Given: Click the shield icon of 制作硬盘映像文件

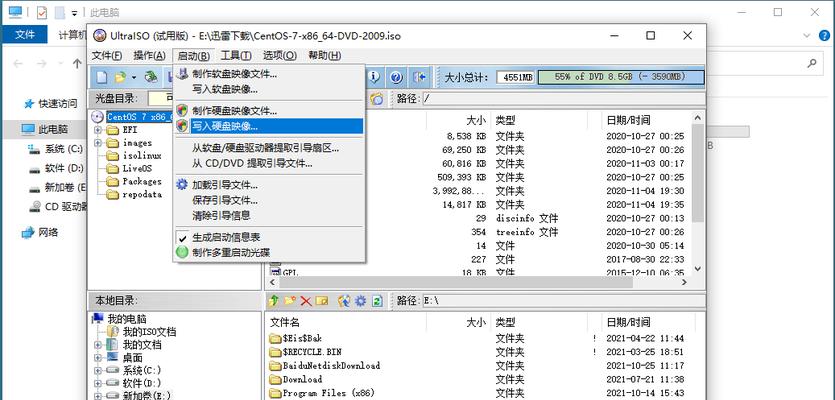Looking at the screenshot, I should click(183, 111).
